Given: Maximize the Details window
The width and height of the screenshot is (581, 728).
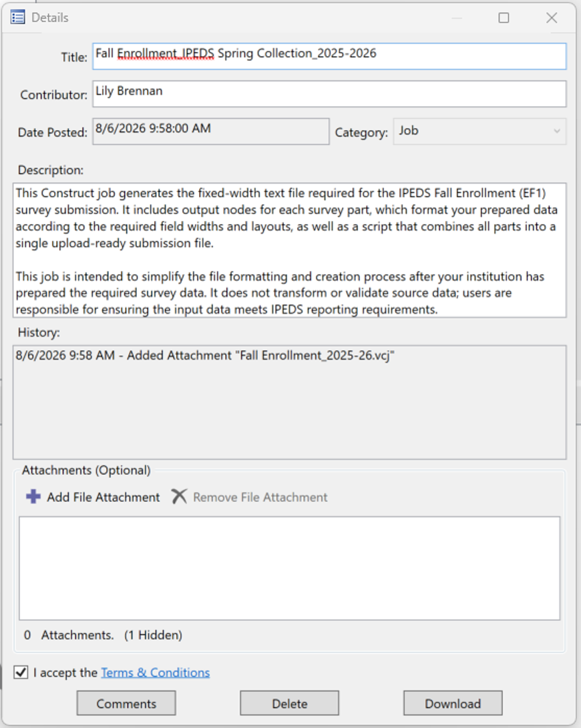Looking at the screenshot, I should coord(504,17).
